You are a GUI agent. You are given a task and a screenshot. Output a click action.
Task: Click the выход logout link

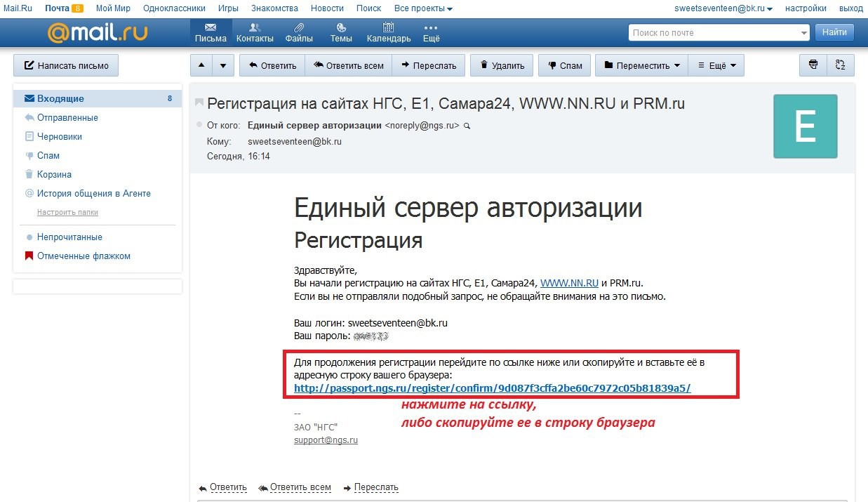pos(851,8)
